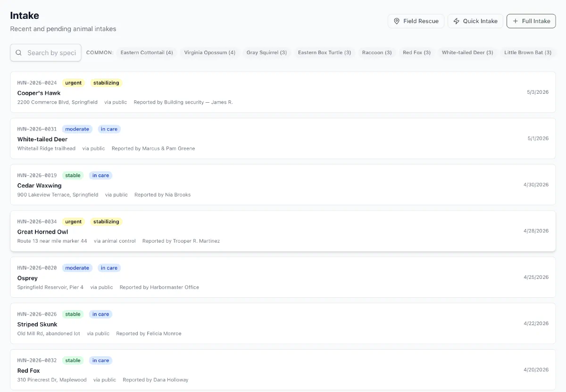The height and width of the screenshot is (392, 566).
Task: Click address 2200 Commerce Blvd, Springfield
Action: tap(58, 102)
